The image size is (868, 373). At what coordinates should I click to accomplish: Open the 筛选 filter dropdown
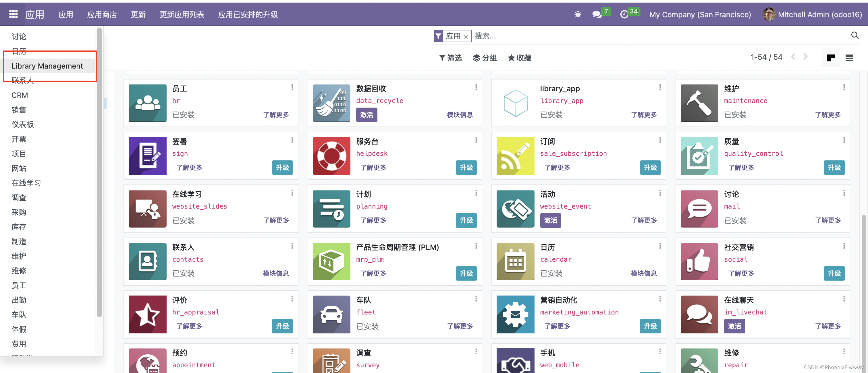tap(450, 58)
